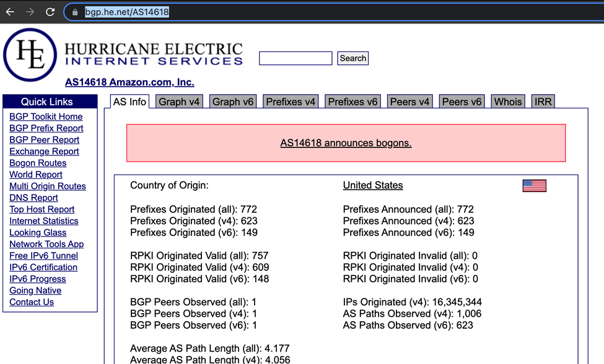The image size is (604, 364).
Task: Open Bogon Routes link
Action: (x=38, y=163)
